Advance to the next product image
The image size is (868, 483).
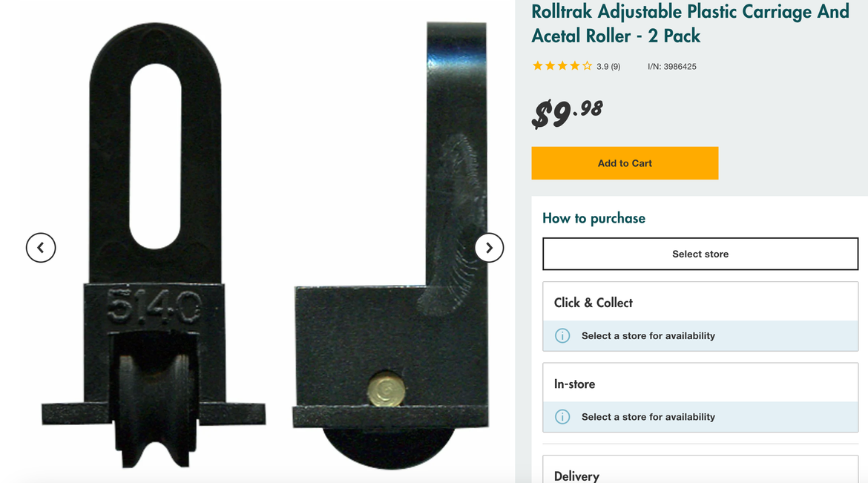pos(490,248)
